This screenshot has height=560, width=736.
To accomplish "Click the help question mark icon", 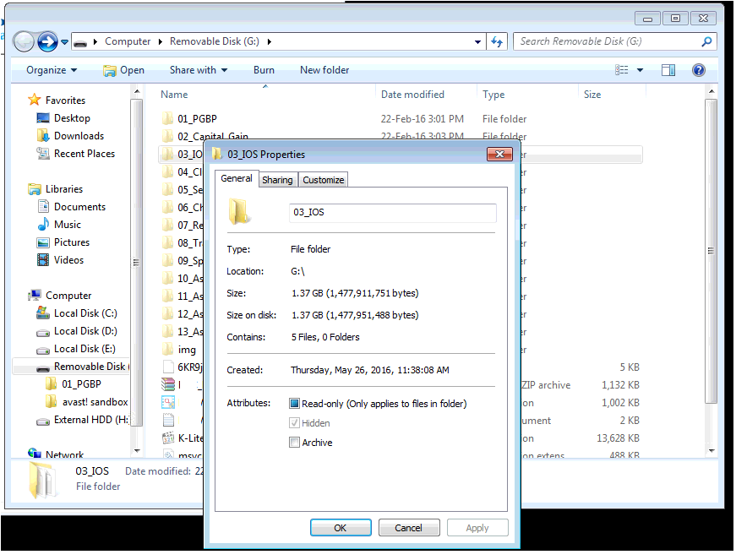I will [x=698, y=70].
